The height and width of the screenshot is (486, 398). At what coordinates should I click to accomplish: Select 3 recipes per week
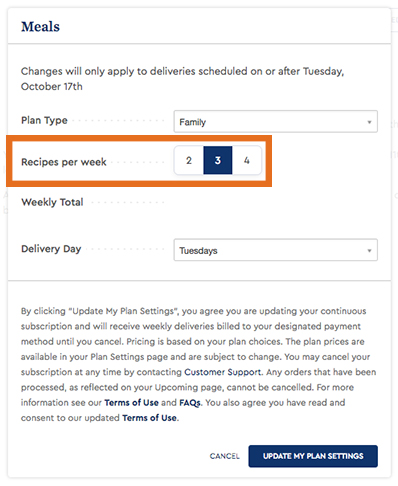coord(218,160)
